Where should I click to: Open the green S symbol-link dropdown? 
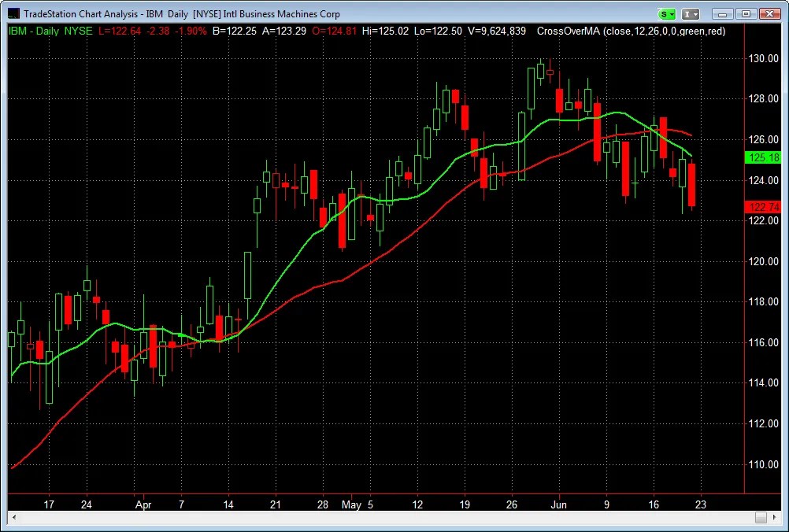click(x=667, y=14)
